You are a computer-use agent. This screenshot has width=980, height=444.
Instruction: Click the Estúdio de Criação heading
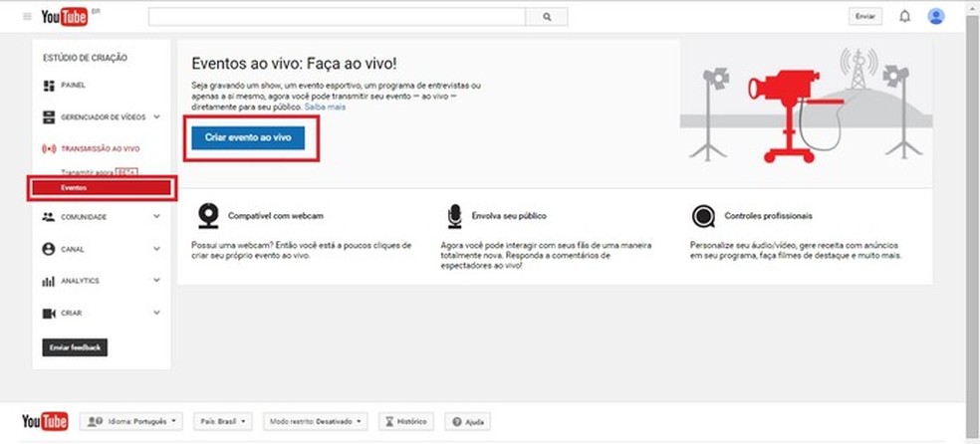[85, 58]
